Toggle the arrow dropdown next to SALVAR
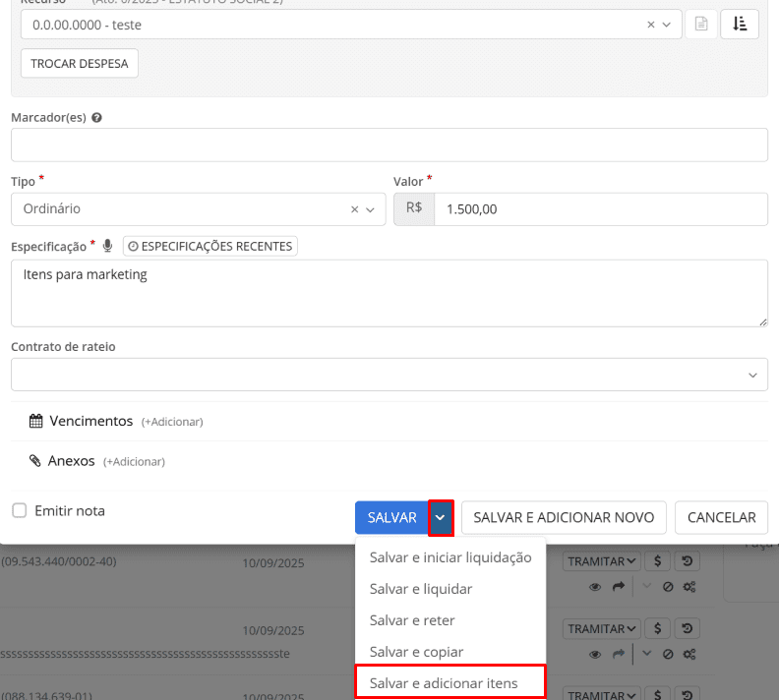The image size is (779, 700). [x=442, y=517]
